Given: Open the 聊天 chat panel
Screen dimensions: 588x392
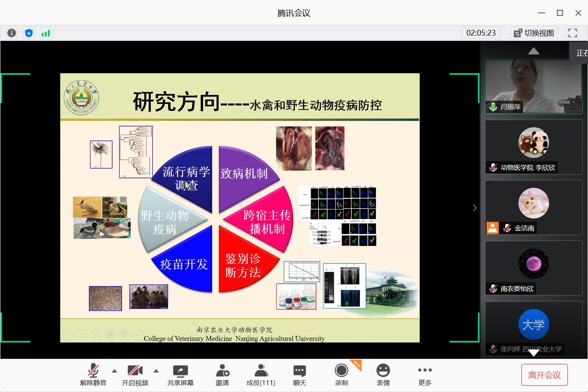Looking at the screenshot, I should (299, 375).
